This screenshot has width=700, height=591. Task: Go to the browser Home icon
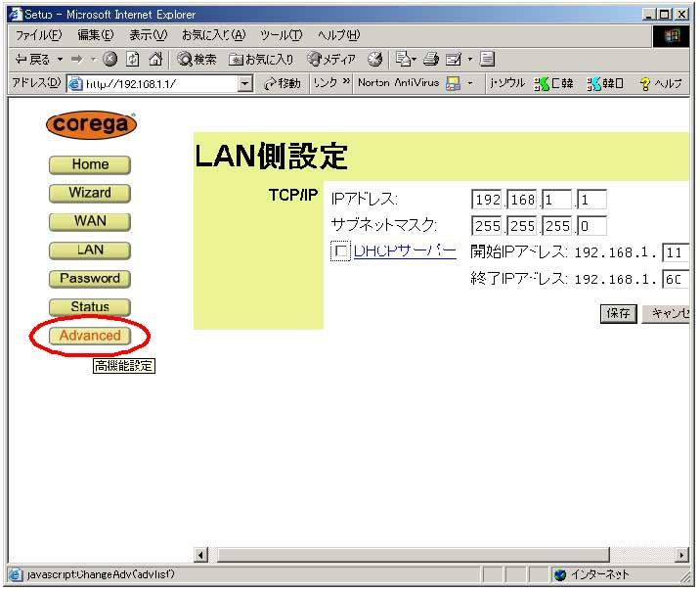(154, 60)
